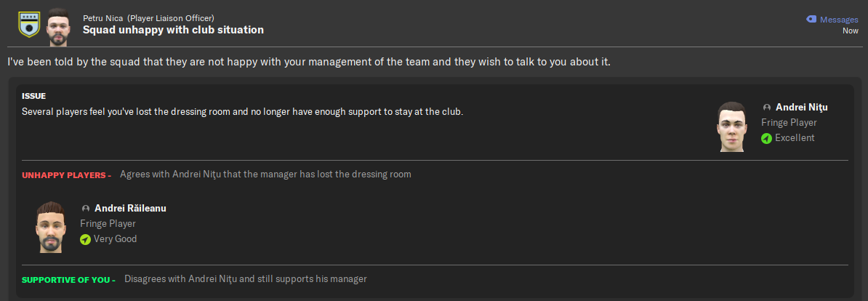
Task: Click the green Excellent morale arrow icon
Action: [x=766, y=138]
